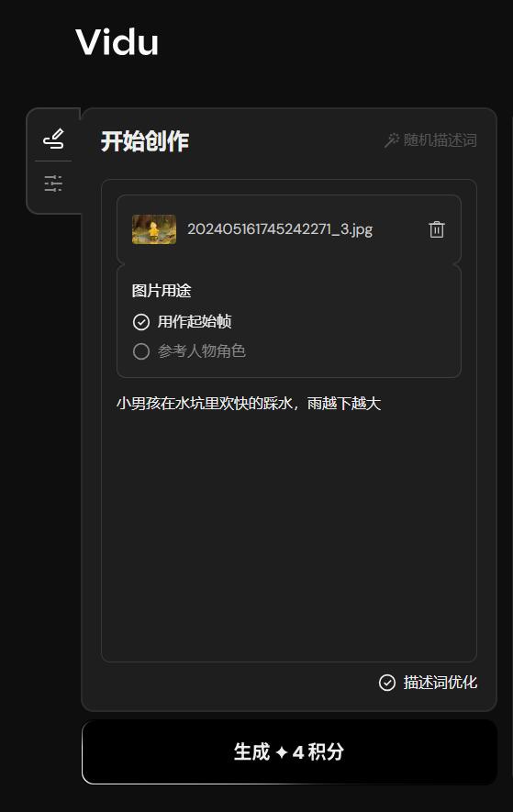This screenshot has width=513, height=812.
Task: Toggle the 描述词优化 check circle icon
Action: coord(387,683)
